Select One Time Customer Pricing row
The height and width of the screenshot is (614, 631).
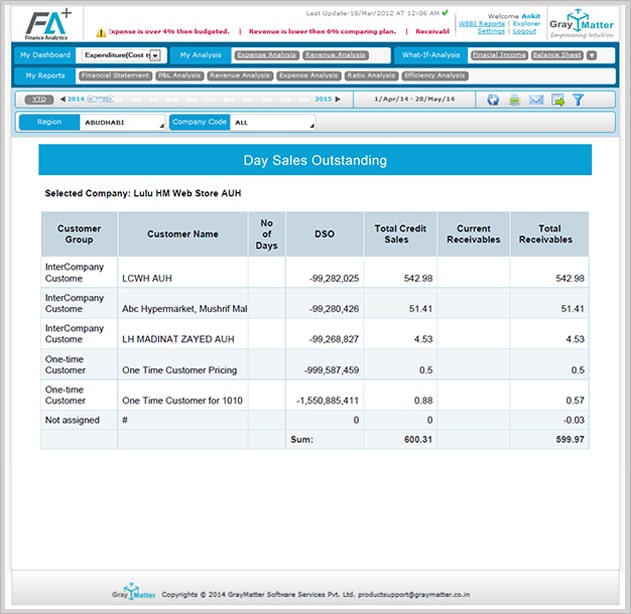[315, 365]
